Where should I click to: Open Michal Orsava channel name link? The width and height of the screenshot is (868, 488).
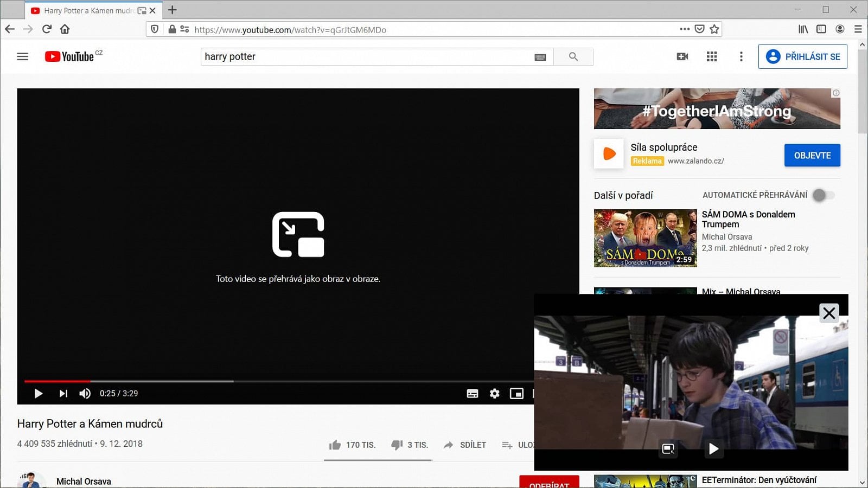click(84, 481)
